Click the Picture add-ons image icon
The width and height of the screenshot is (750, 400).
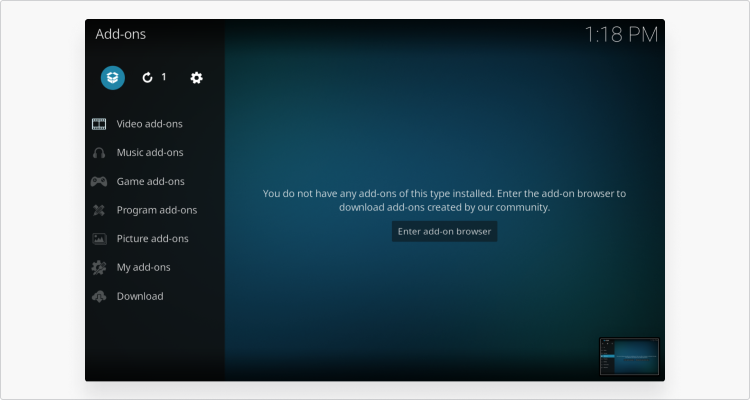click(x=99, y=239)
